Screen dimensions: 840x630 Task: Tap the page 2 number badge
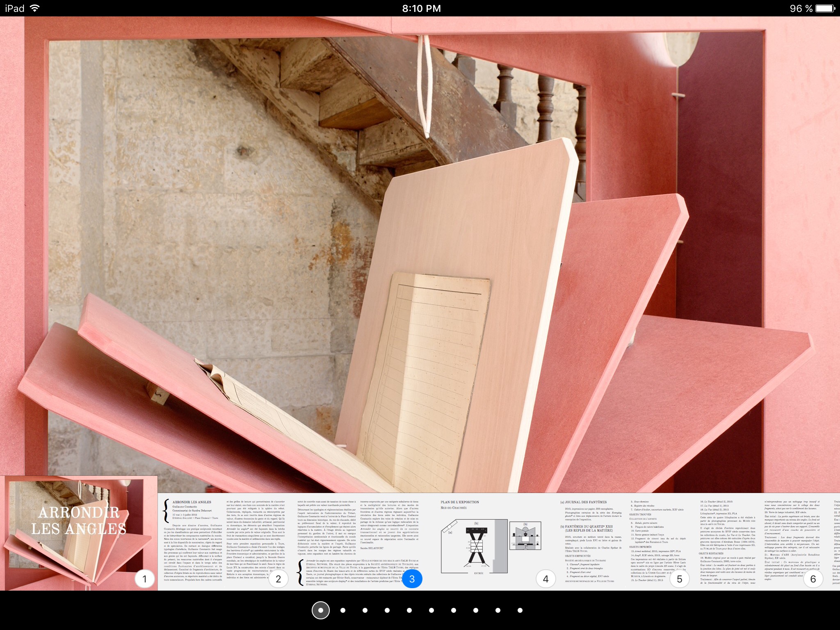coord(278,579)
